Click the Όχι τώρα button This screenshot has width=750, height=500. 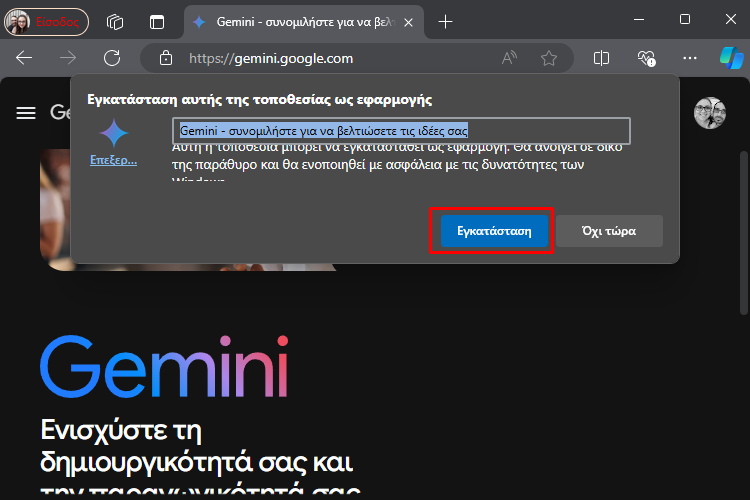[609, 231]
